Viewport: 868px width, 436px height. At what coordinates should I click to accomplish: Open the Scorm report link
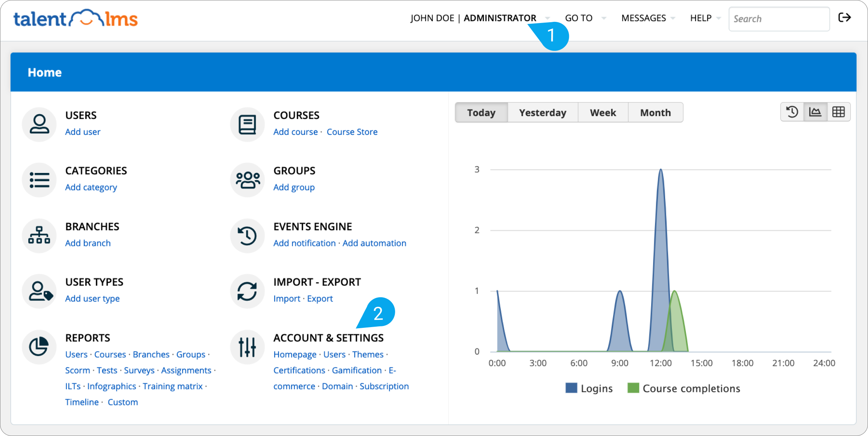pos(77,370)
